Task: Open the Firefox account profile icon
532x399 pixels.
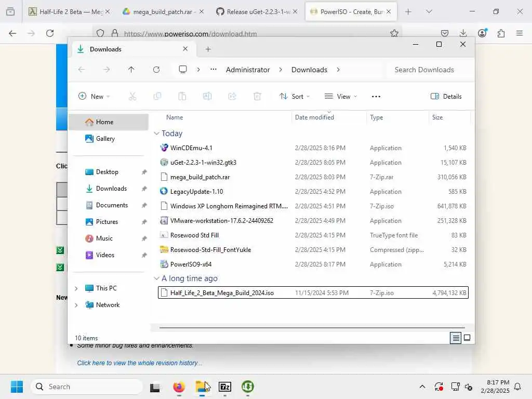Action: 482,33
